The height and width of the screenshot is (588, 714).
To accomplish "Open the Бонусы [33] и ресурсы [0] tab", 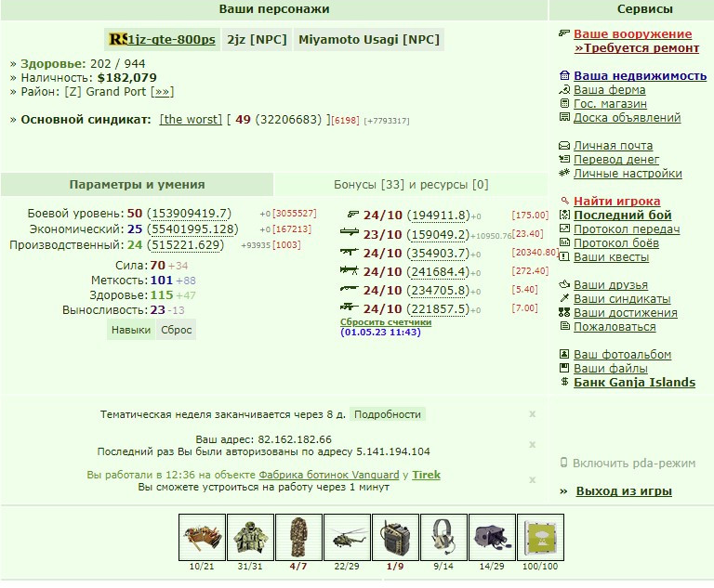I will click(x=411, y=184).
